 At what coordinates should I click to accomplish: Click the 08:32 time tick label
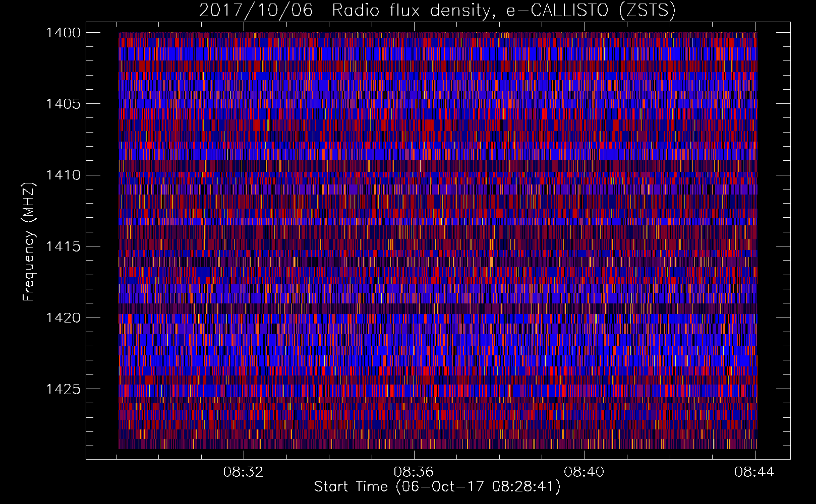pyautogui.click(x=244, y=472)
